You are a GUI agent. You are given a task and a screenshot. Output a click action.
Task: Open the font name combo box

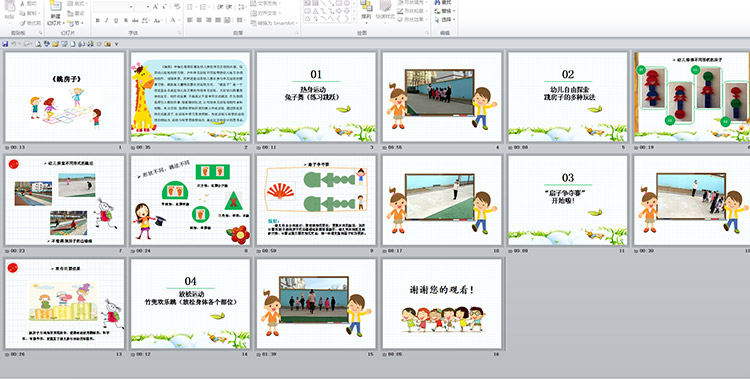pyautogui.click(x=113, y=7)
